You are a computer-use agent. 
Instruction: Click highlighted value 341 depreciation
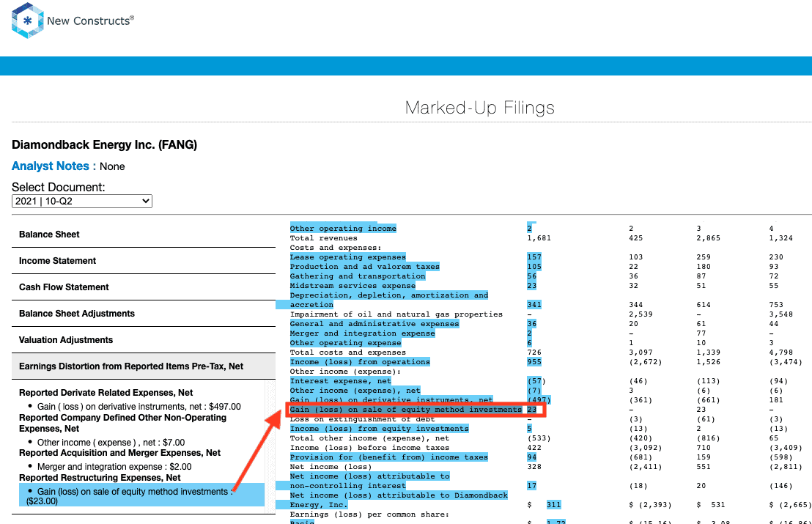point(534,305)
